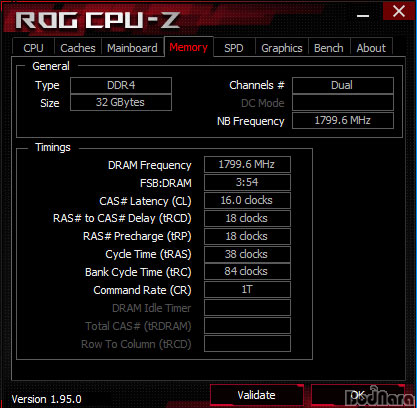Select the Channels Dual field
Screen dimensions: 417x408
pyautogui.click(x=343, y=85)
